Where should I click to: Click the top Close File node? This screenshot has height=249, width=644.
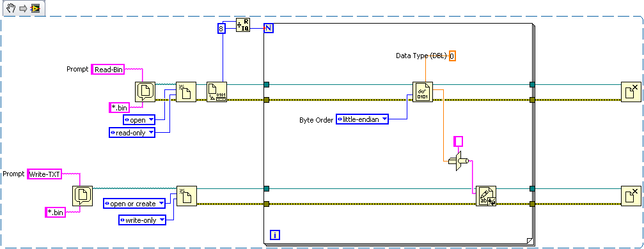click(631, 91)
